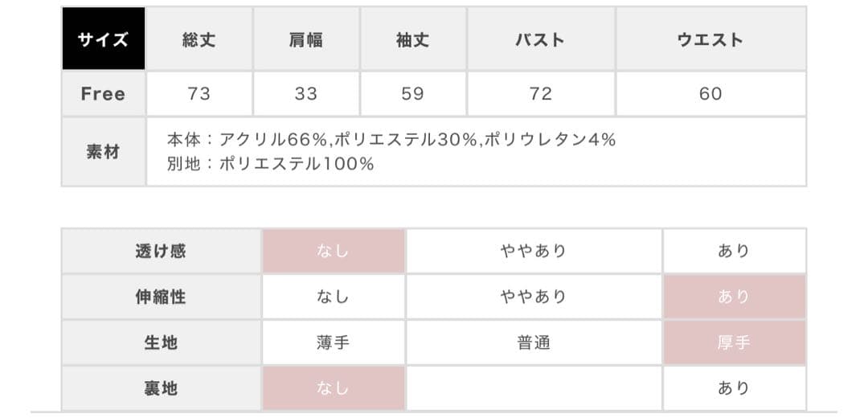The image size is (868, 418).
Task: Click the 肩幅 column header
Action: pyautogui.click(x=305, y=39)
